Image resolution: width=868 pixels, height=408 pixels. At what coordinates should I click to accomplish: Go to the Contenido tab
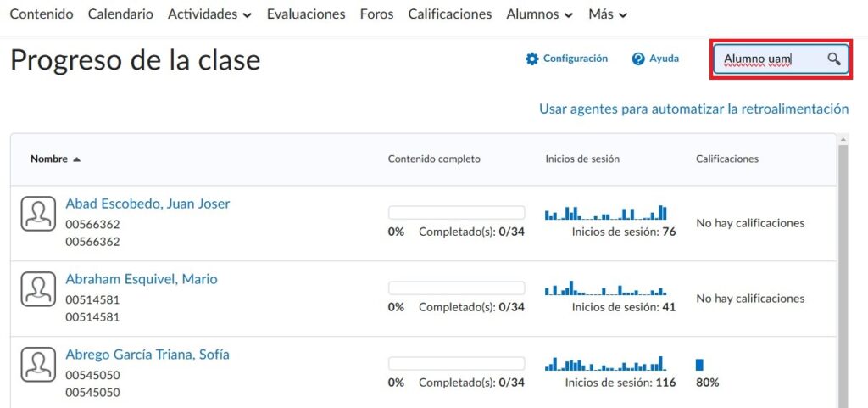point(42,14)
